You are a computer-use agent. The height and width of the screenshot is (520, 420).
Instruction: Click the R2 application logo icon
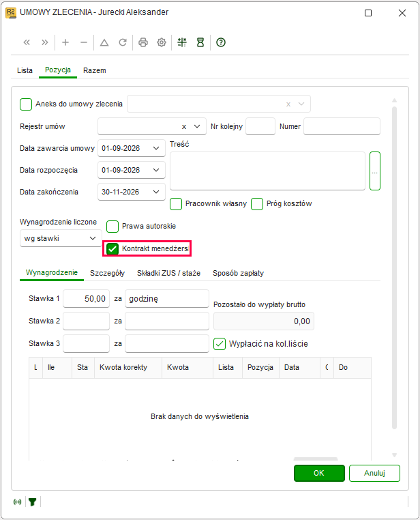pos(11,13)
